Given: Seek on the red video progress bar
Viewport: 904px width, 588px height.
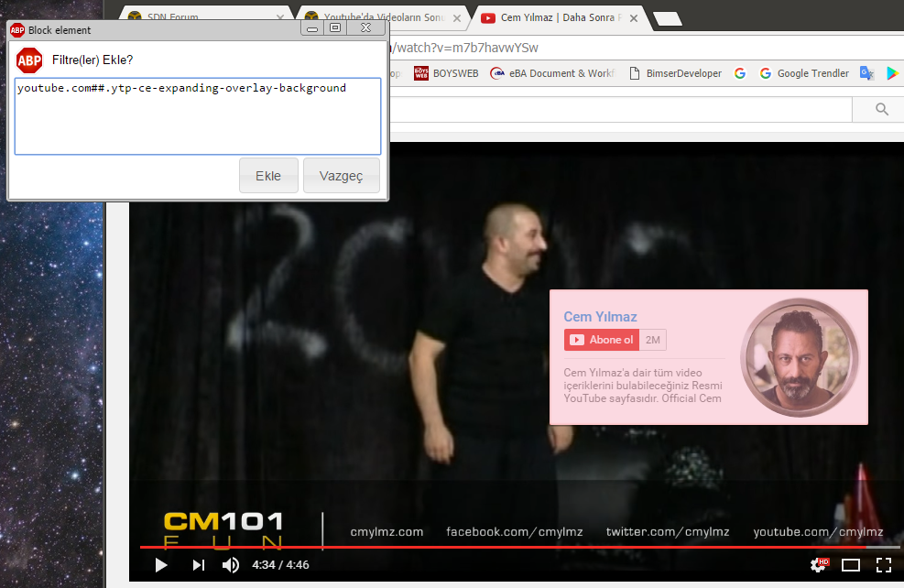Looking at the screenshot, I should click(519, 547).
